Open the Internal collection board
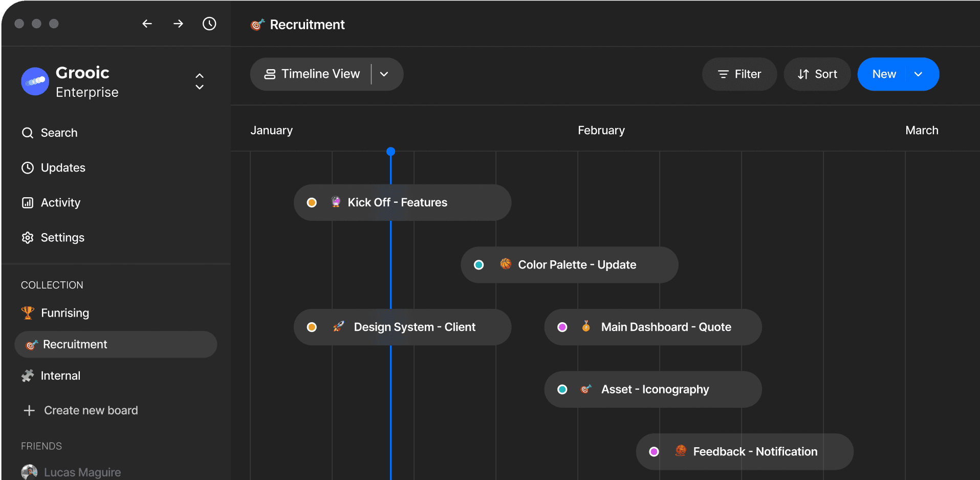The width and height of the screenshot is (980, 480). pos(60,376)
